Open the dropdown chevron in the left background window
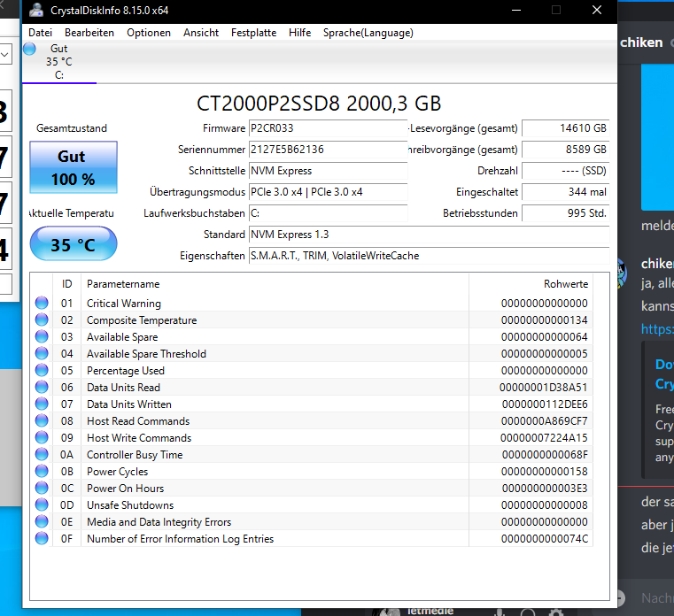This screenshot has height=616, width=674. (5, 55)
